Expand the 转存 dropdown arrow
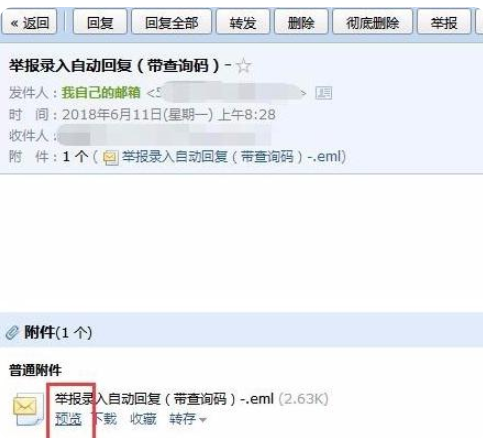483x438 pixels. 202,420
